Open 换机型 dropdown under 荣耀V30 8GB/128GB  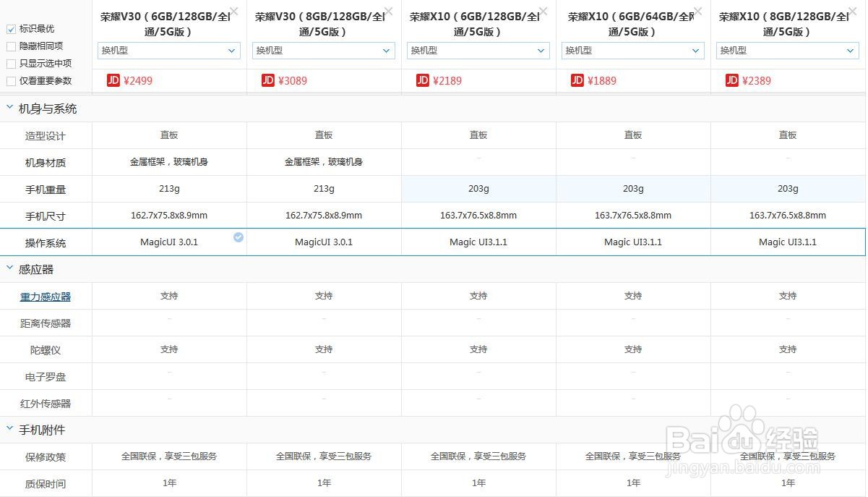point(324,51)
